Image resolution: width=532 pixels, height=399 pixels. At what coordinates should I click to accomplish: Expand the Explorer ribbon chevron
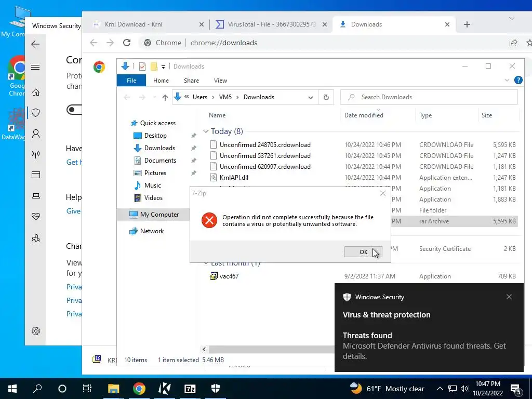[507, 80]
